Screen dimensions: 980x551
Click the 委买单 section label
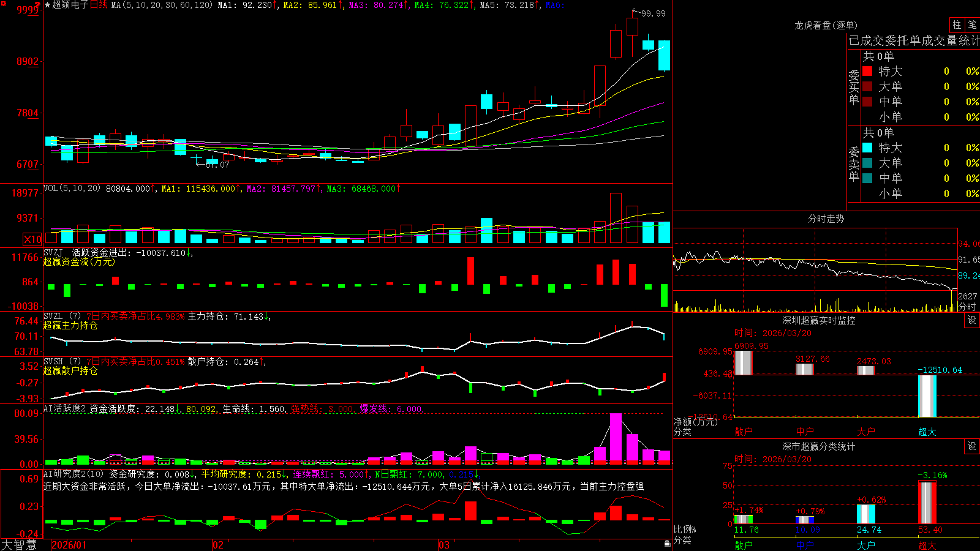coord(854,87)
